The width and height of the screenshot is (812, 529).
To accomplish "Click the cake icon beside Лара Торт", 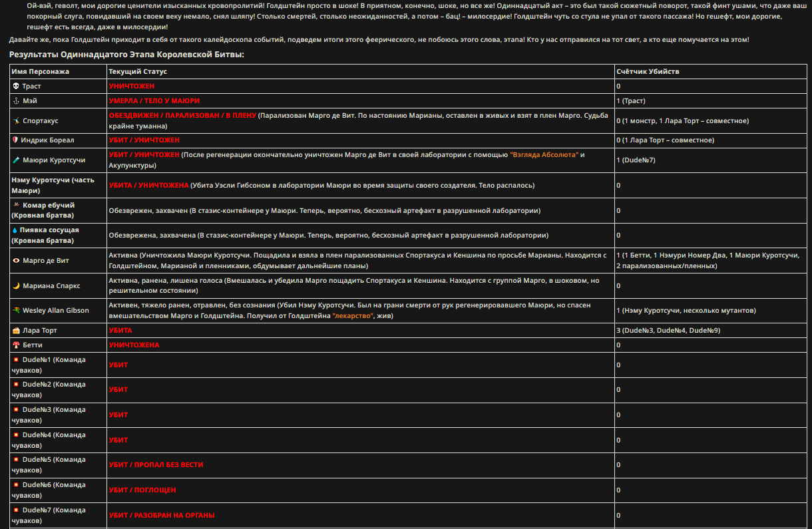I will pyautogui.click(x=16, y=330).
